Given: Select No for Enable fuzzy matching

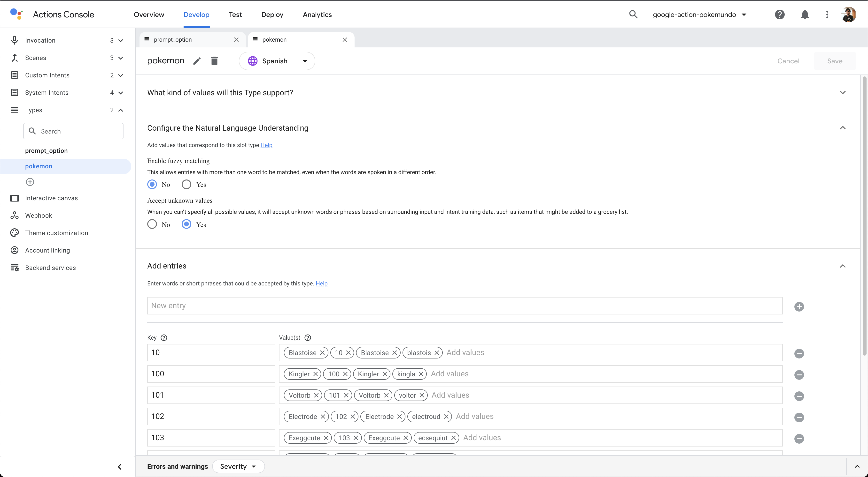Looking at the screenshot, I should (x=152, y=185).
